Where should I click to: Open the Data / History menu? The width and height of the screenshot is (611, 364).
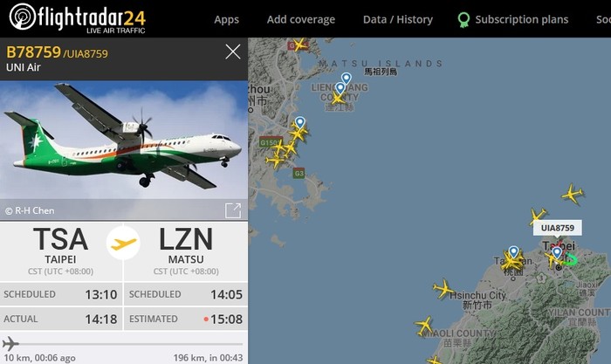pyautogui.click(x=398, y=19)
